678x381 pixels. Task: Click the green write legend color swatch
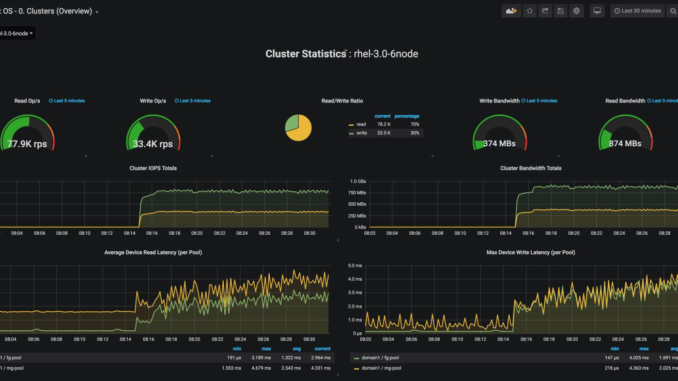pyautogui.click(x=352, y=134)
